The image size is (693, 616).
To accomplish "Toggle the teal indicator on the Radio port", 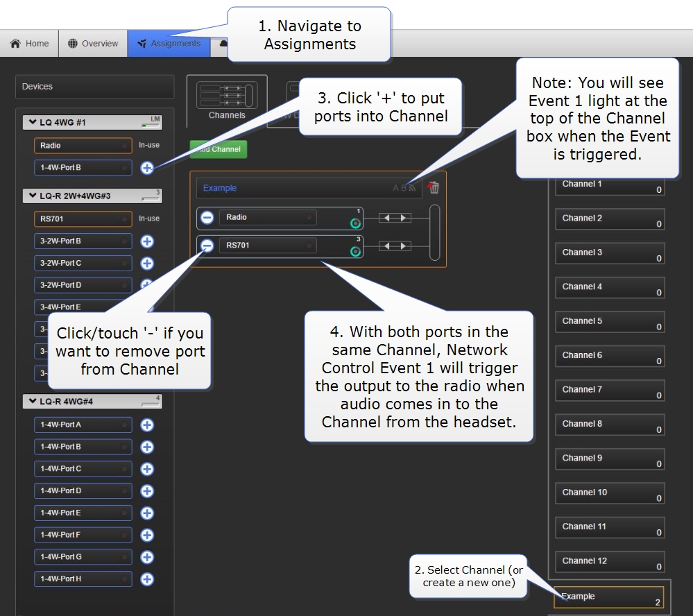I will coord(356,223).
